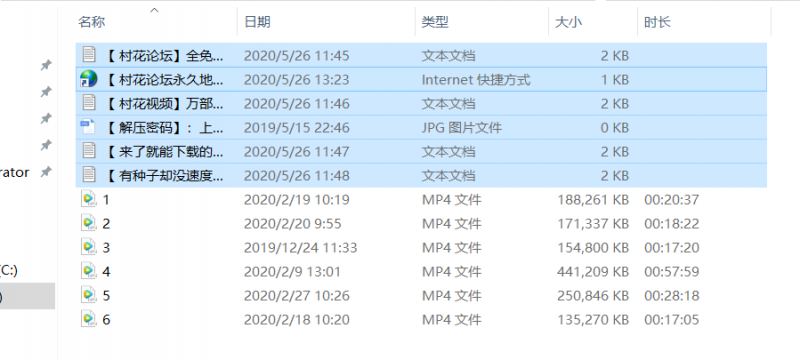Image resolution: width=800 pixels, height=360 pixels.
Task: Select the MP4 icon of file 1
Action: tap(88, 199)
